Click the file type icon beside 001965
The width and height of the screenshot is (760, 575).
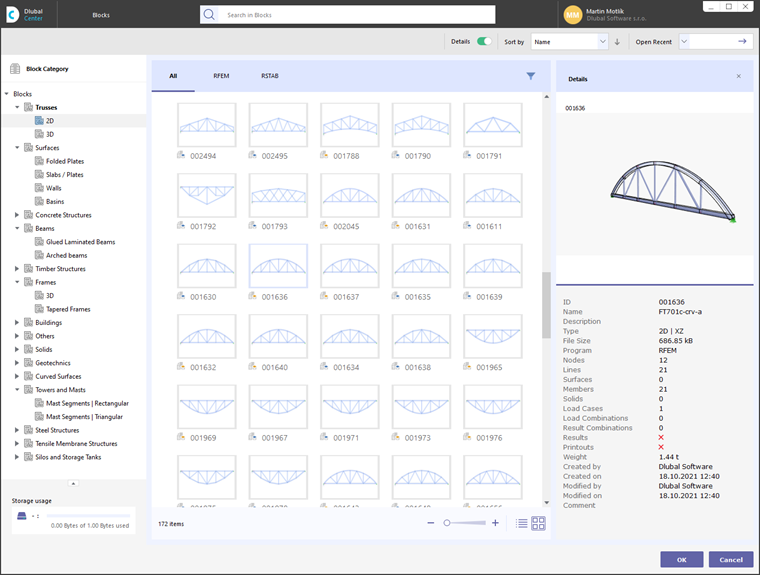[467, 367]
